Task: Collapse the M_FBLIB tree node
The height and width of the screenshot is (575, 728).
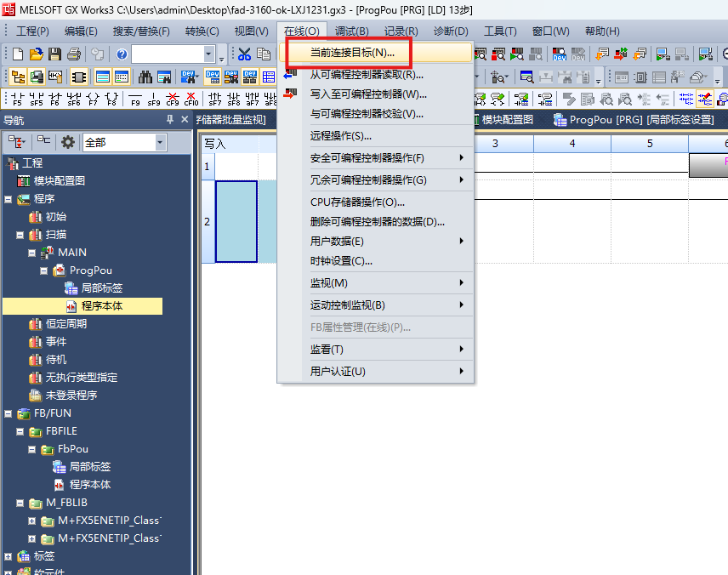Action: [x=20, y=503]
